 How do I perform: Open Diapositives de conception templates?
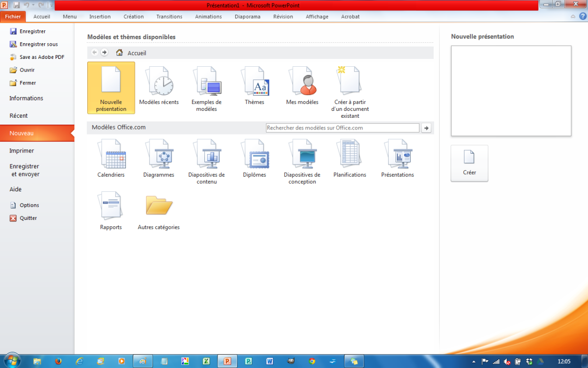[302, 161]
